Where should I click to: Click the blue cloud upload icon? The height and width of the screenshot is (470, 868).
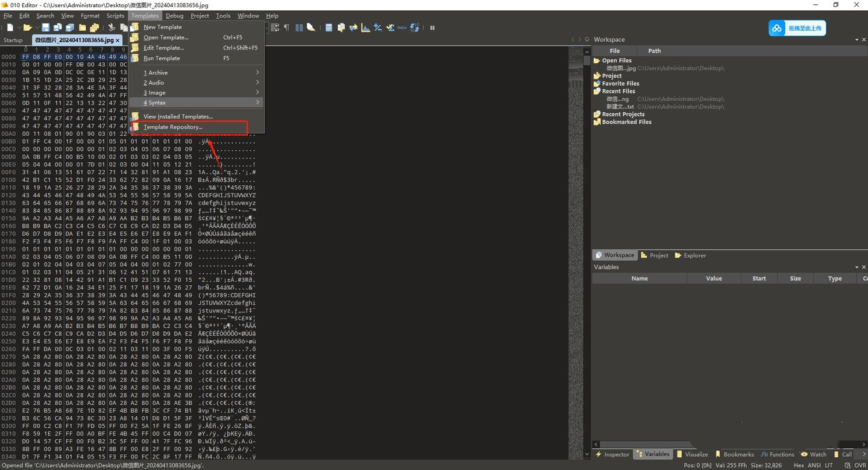pos(776,28)
